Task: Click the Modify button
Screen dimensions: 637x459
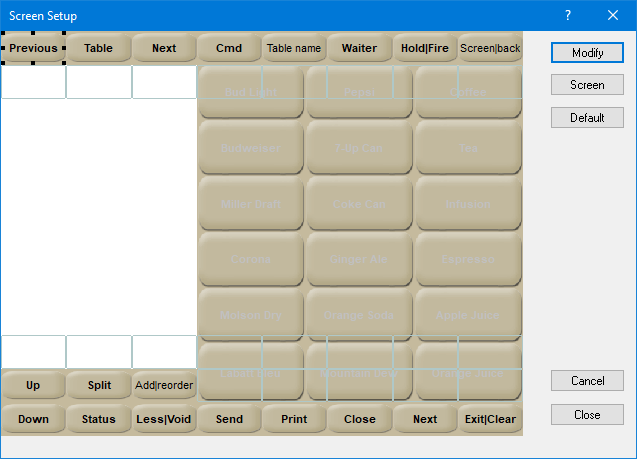Action: click(587, 52)
